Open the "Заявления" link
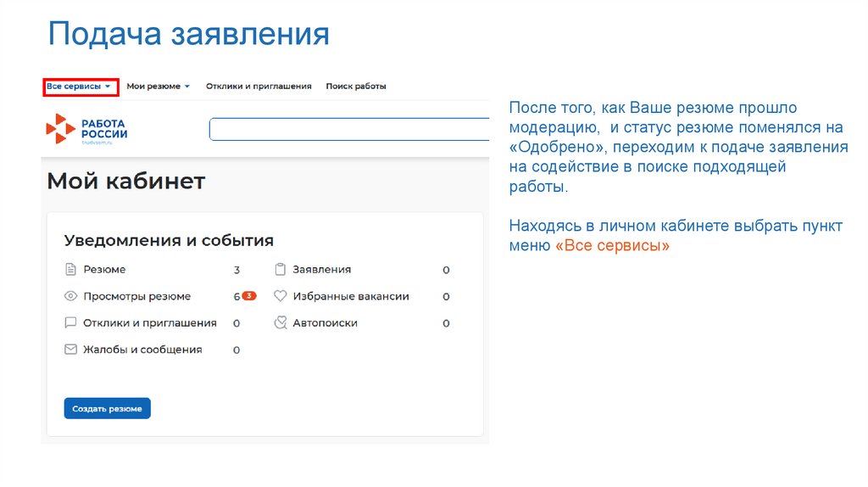 (321, 270)
